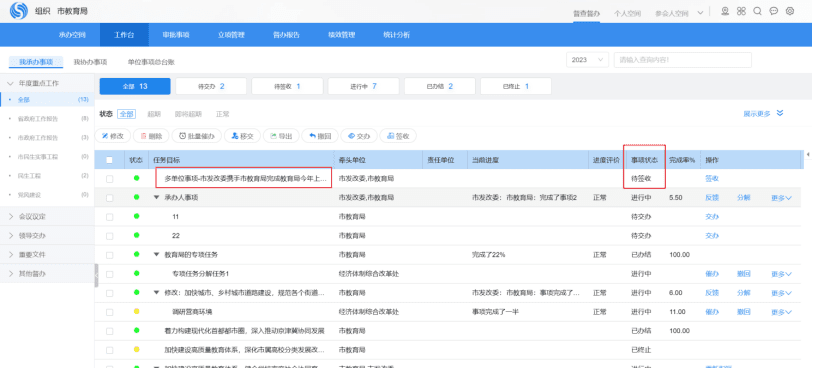Open the four-square apps grid icon

741,11
